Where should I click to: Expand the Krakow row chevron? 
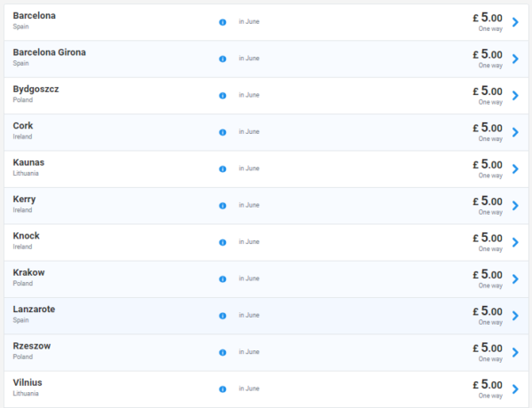tap(515, 279)
